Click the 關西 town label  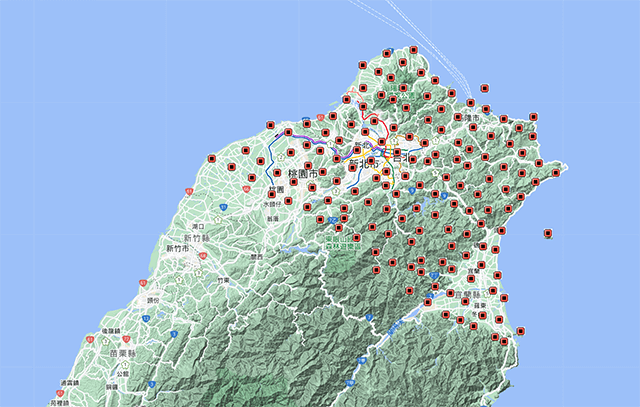257,257
